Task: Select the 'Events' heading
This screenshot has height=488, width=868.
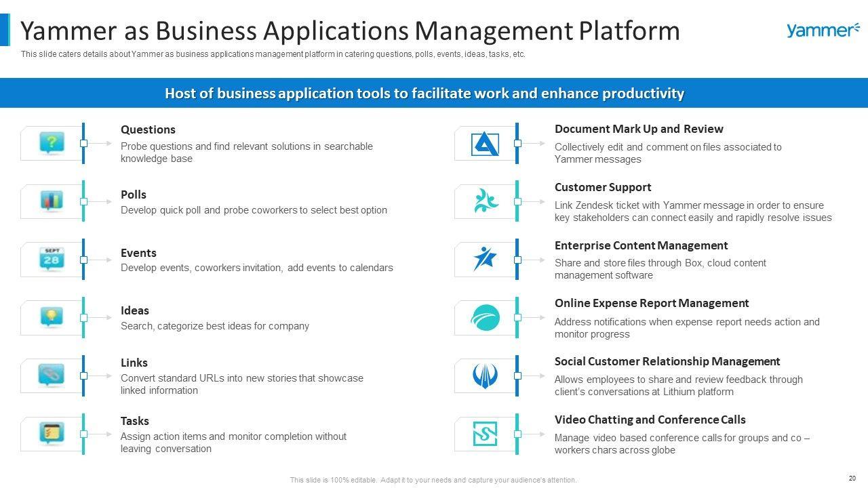Action: pyautogui.click(x=138, y=253)
